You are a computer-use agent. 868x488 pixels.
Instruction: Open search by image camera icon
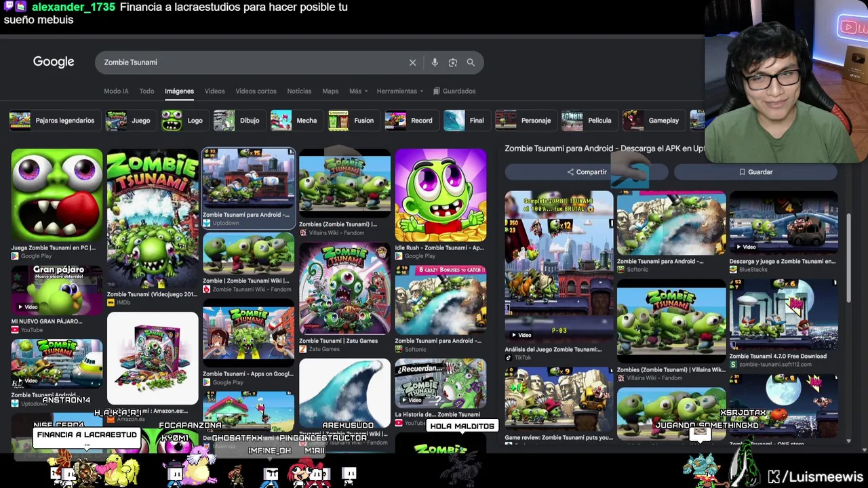point(453,62)
